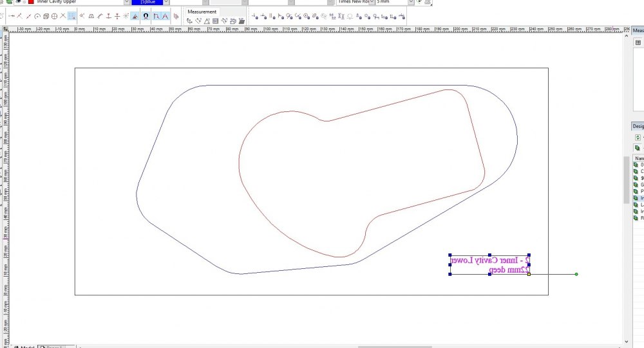The height and width of the screenshot is (348, 644).
Task: Toggle the magnet snap icon
Action: (146, 16)
